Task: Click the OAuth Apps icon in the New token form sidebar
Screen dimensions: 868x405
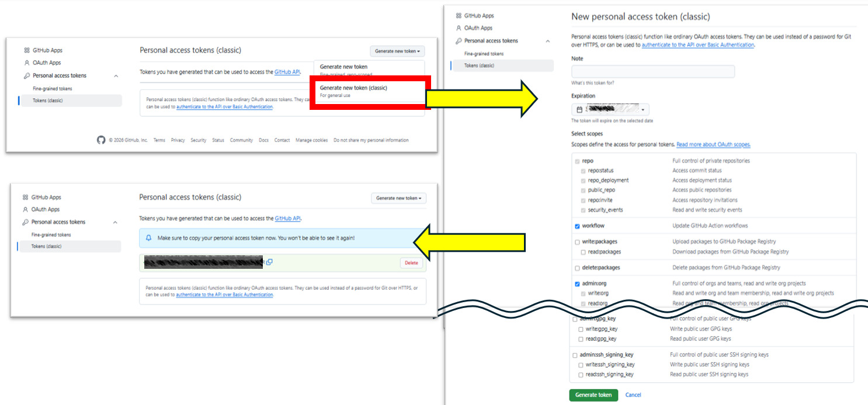Action: point(459,28)
